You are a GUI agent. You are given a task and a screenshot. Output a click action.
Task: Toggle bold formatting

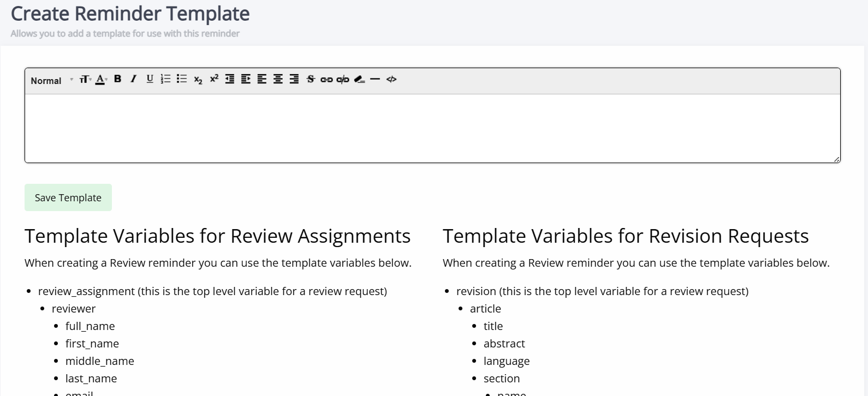coord(117,79)
